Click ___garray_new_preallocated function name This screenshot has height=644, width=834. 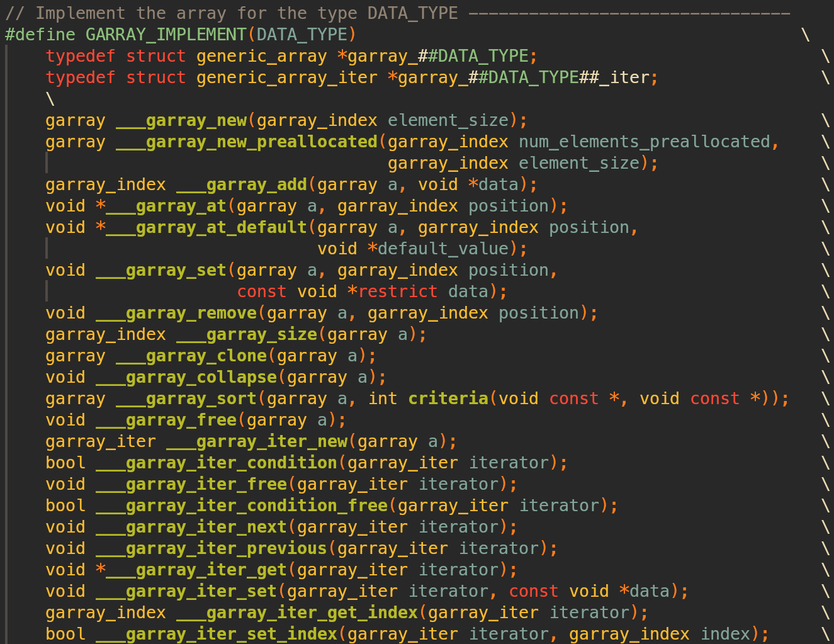(247, 142)
